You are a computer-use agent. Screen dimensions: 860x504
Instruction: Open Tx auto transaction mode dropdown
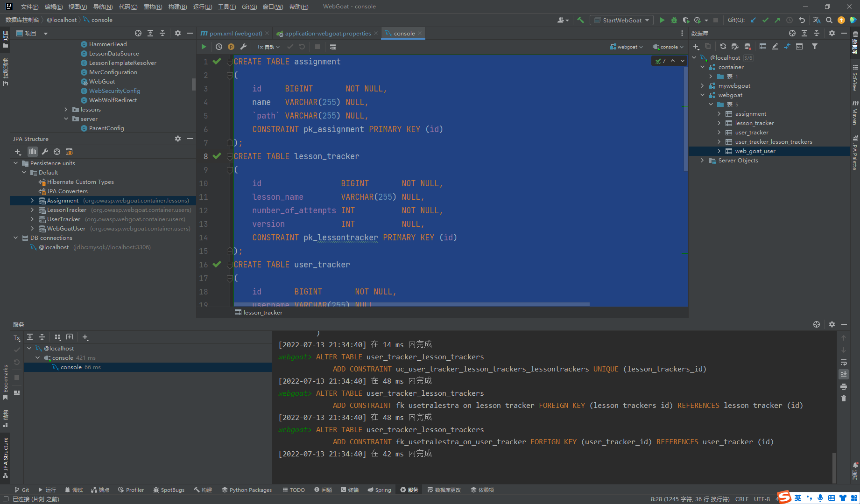tap(268, 47)
